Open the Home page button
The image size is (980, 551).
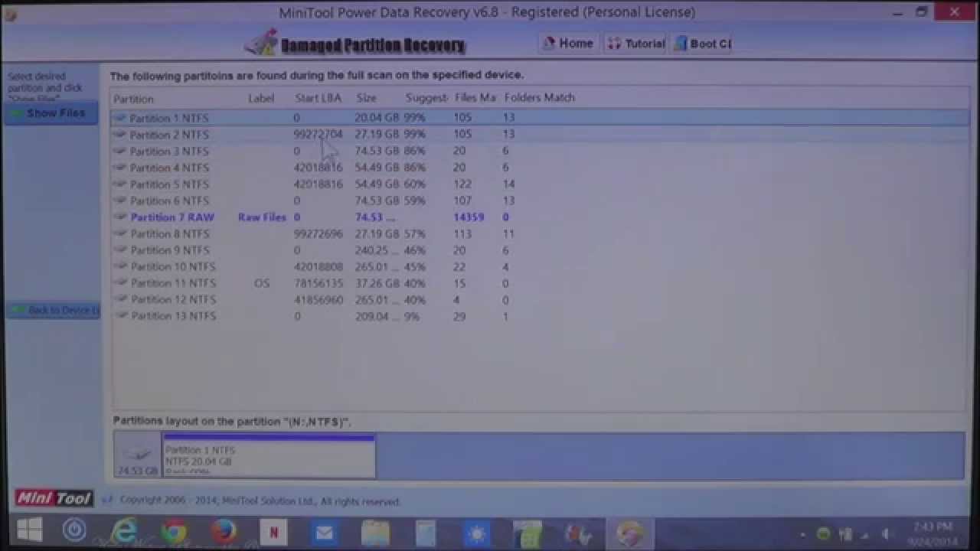coord(568,44)
